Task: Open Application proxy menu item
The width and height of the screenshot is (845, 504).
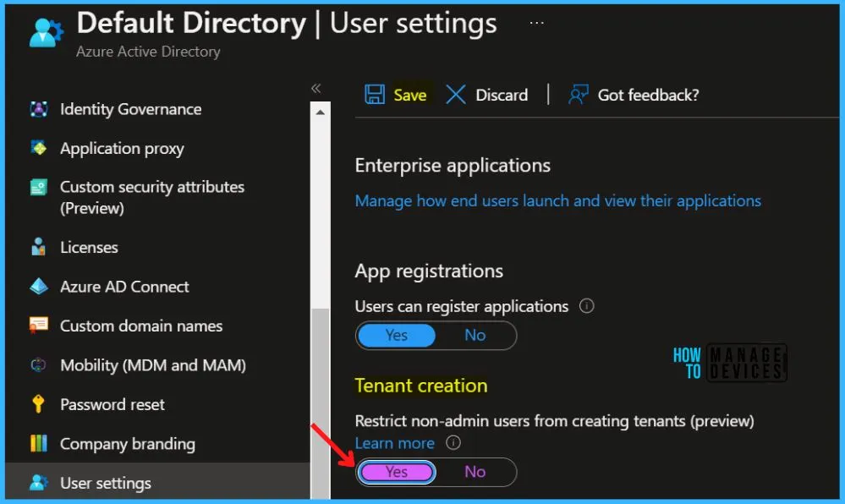Action: pyautogui.click(x=122, y=148)
